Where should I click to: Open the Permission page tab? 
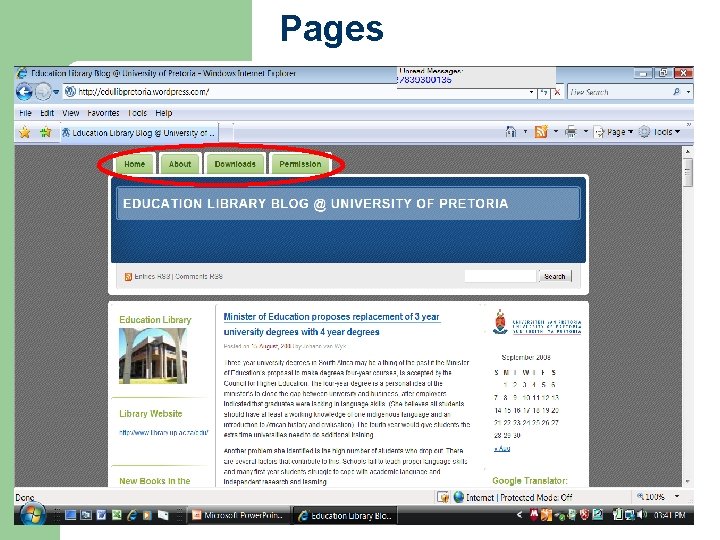click(x=300, y=164)
